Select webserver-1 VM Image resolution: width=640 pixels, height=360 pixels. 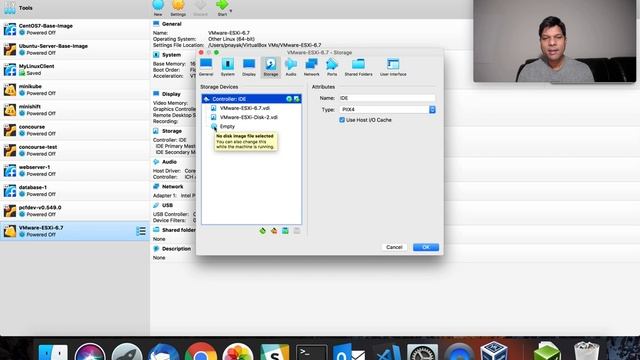pos(75,171)
